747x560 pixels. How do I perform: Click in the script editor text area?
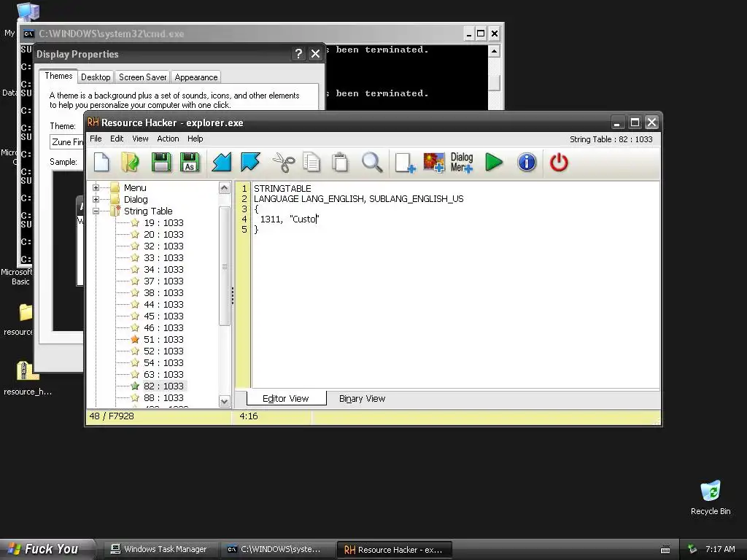[455, 285]
